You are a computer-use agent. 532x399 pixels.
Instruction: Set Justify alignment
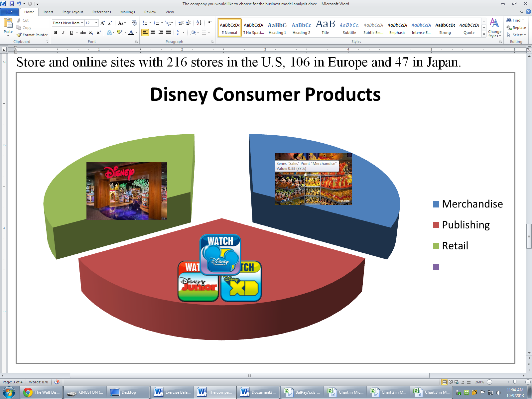[x=169, y=33]
